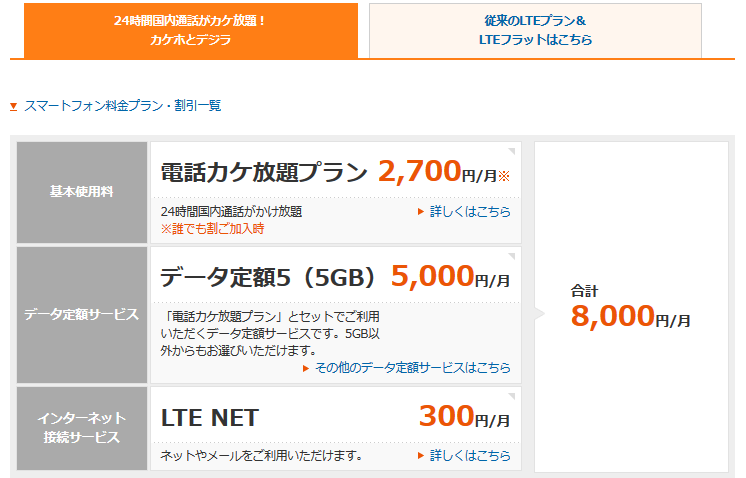Click the 電話カケ放題プラン heading

point(264,172)
